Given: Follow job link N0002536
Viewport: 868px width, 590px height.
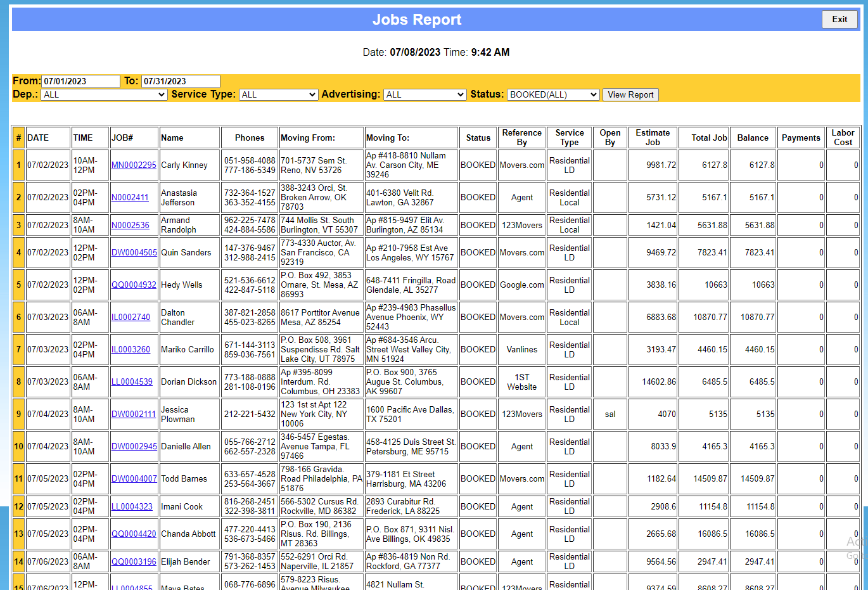Looking at the screenshot, I should tap(131, 225).
